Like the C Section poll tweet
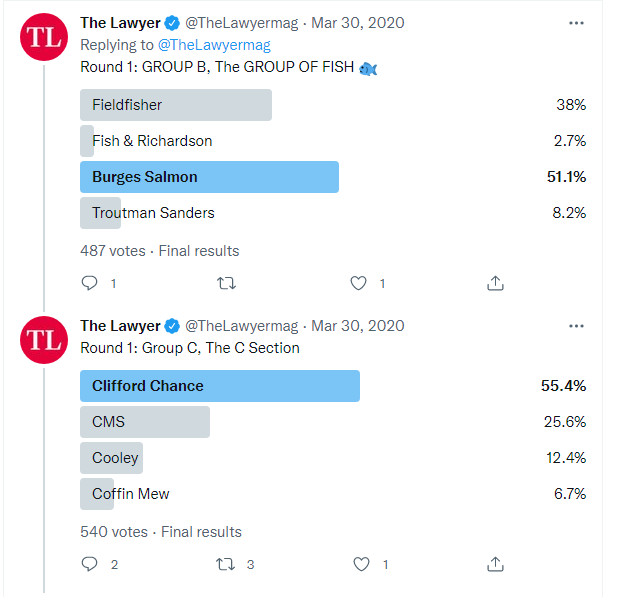Image resolution: width=623 pixels, height=597 pixels. [x=359, y=564]
